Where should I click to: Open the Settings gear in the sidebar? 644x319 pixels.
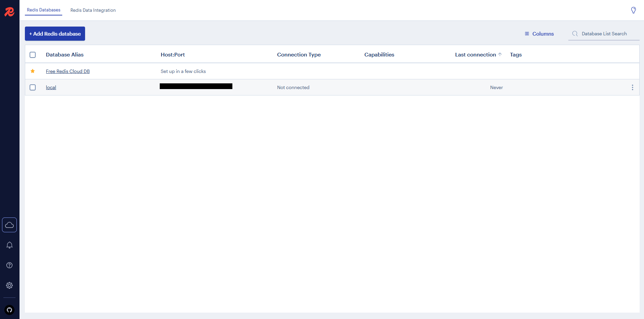coord(9,285)
